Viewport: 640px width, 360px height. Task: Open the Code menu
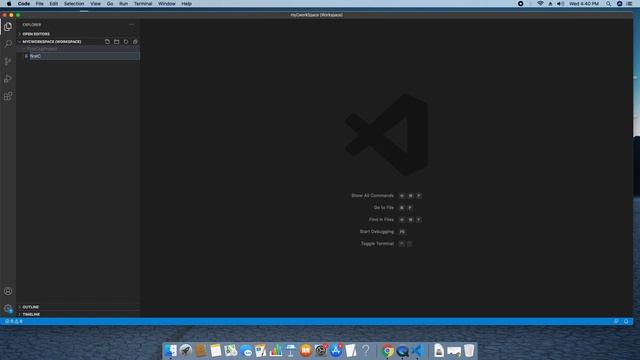[x=24, y=4]
